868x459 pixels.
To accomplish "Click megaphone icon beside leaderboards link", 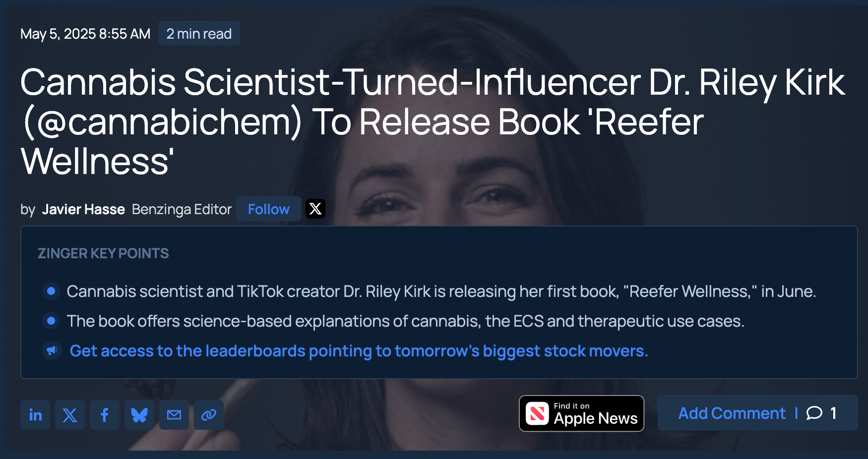I will [x=52, y=351].
